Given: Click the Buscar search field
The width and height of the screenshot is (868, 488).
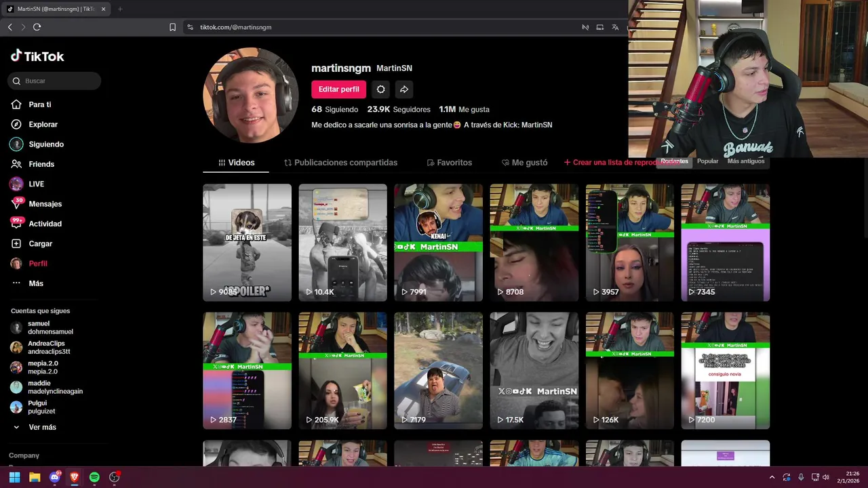Looking at the screenshot, I should tap(55, 81).
